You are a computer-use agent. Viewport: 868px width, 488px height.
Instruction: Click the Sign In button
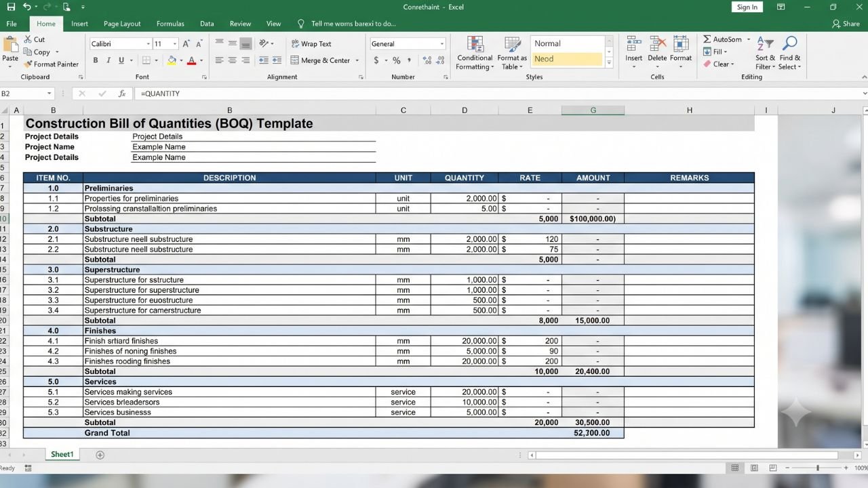click(747, 7)
